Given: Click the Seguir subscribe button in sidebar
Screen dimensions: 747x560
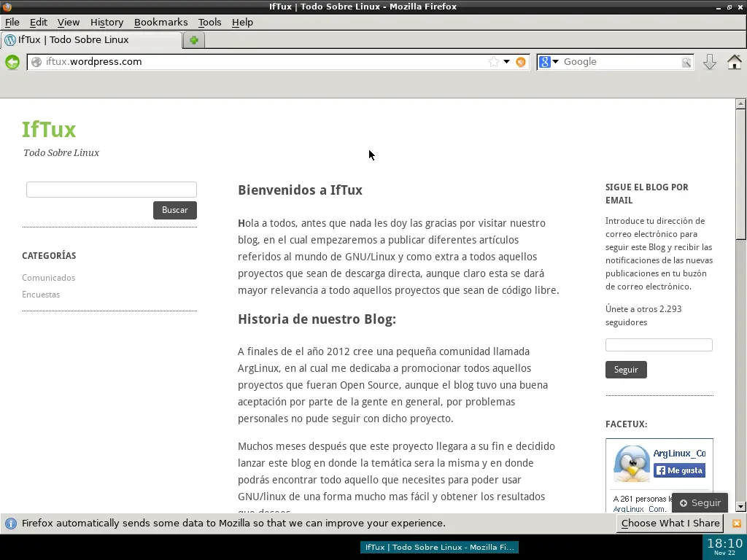Looking at the screenshot, I should point(626,370).
